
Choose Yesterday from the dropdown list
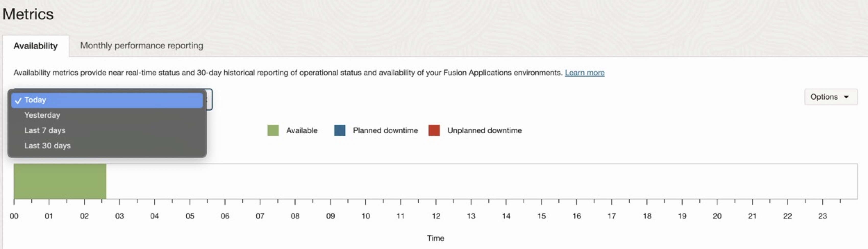coord(42,115)
